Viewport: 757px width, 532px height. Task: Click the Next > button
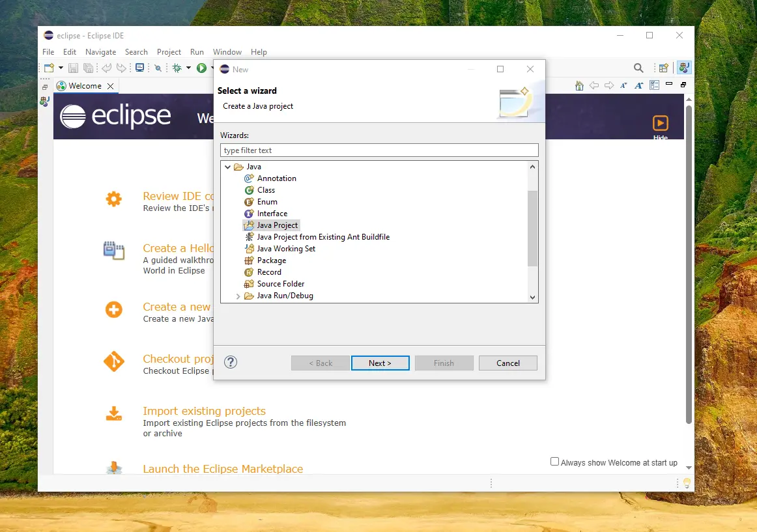click(x=380, y=363)
